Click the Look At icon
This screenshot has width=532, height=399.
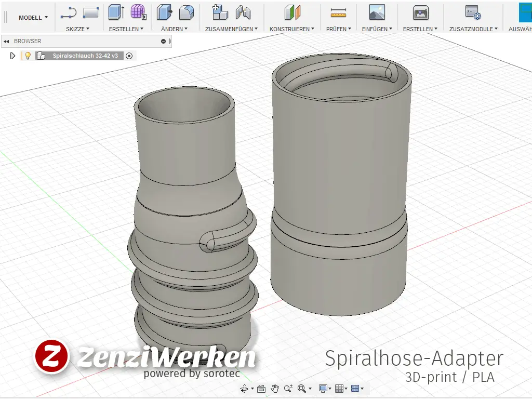click(x=261, y=389)
